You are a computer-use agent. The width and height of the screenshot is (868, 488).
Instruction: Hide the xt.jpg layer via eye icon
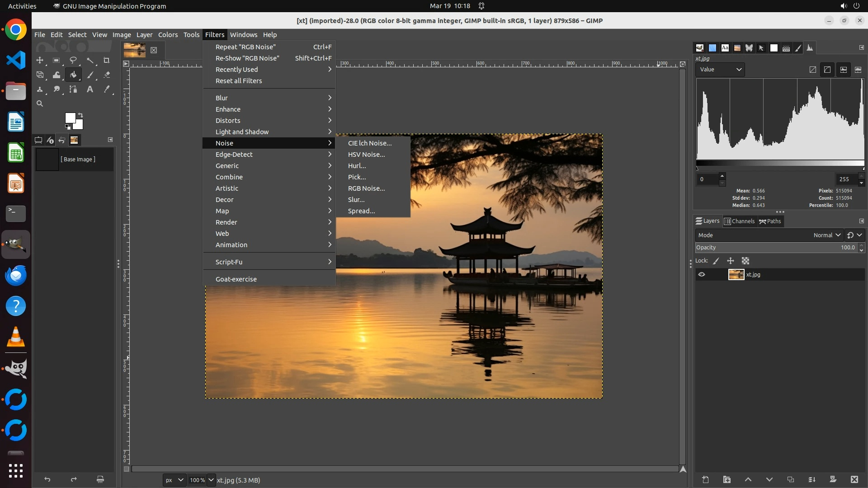702,274
